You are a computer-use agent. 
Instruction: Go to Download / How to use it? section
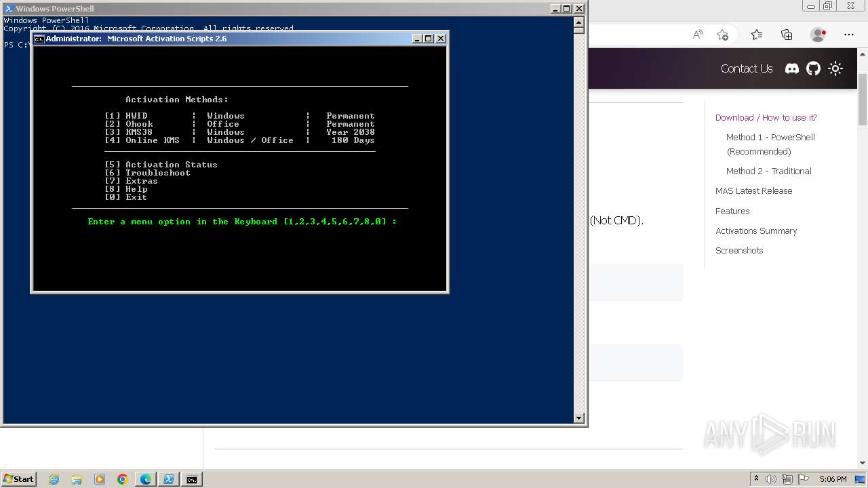click(766, 117)
